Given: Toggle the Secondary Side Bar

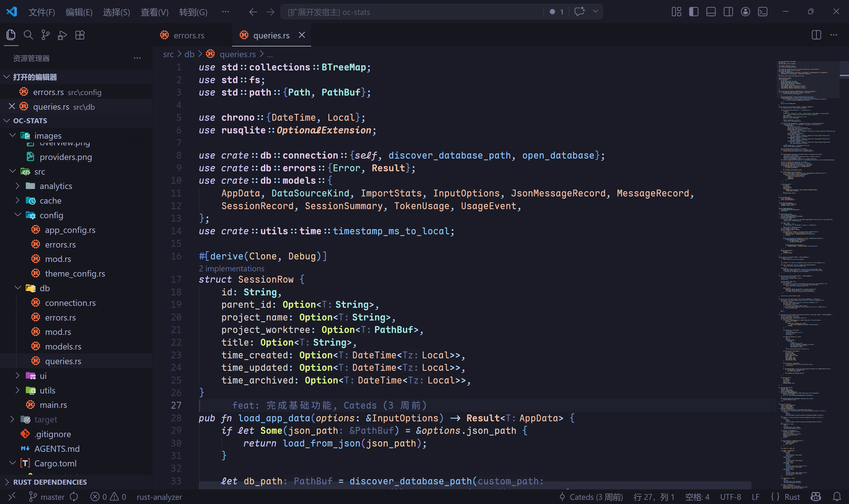Looking at the screenshot, I should click(728, 12).
